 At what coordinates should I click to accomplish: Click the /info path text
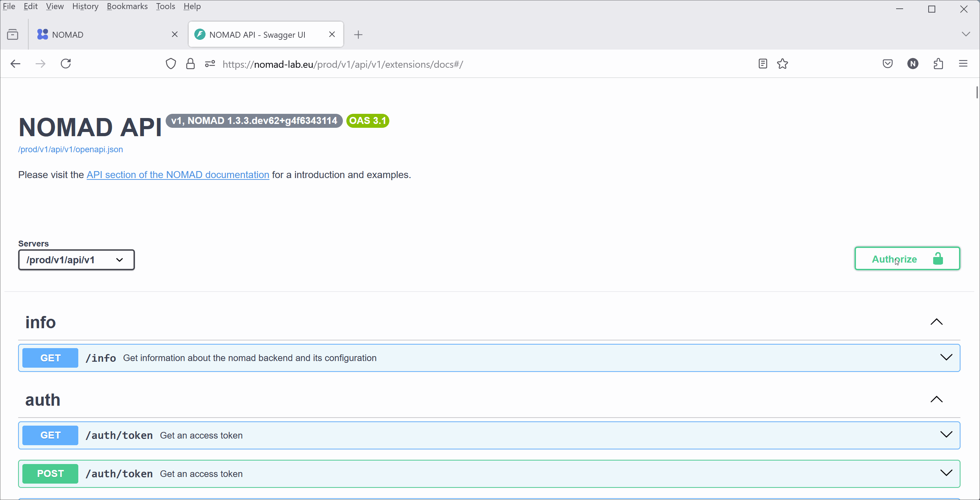(x=101, y=358)
